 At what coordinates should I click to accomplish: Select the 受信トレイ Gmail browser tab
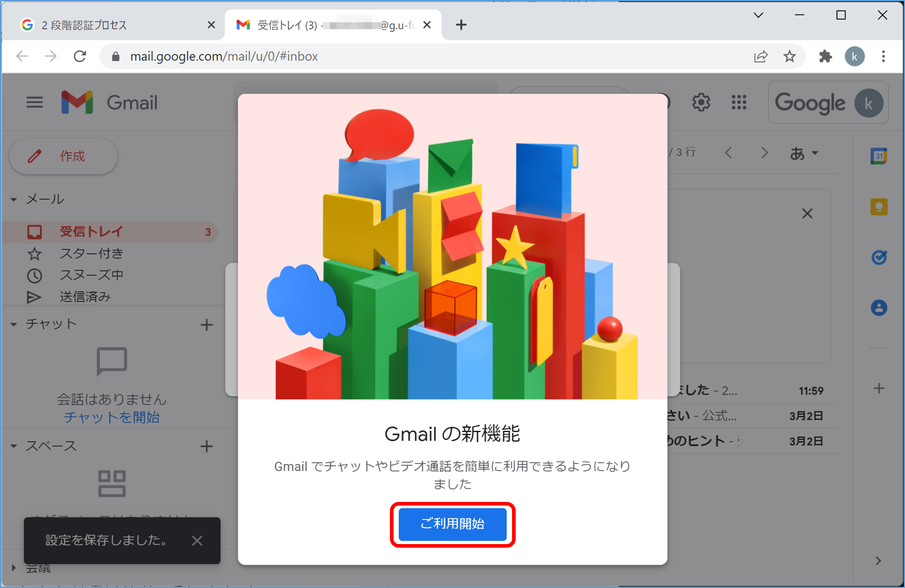click(334, 25)
